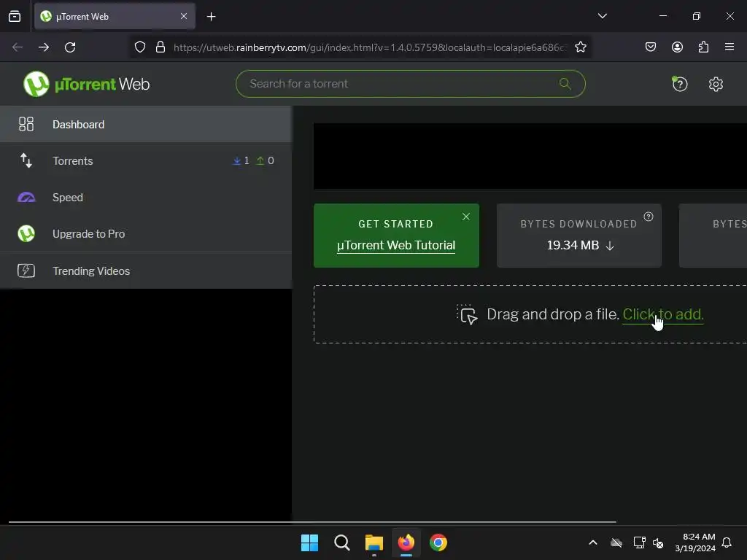Click the site security padlock icon

click(x=160, y=47)
